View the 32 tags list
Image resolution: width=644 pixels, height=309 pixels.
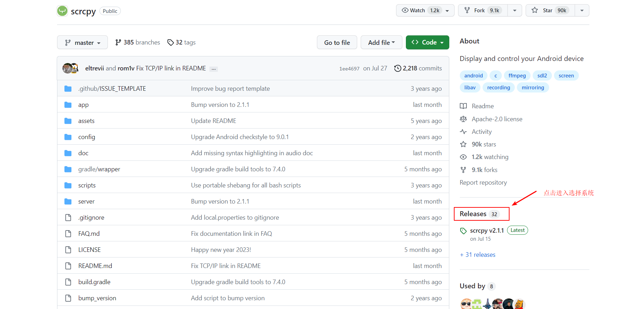pyautogui.click(x=181, y=42)
